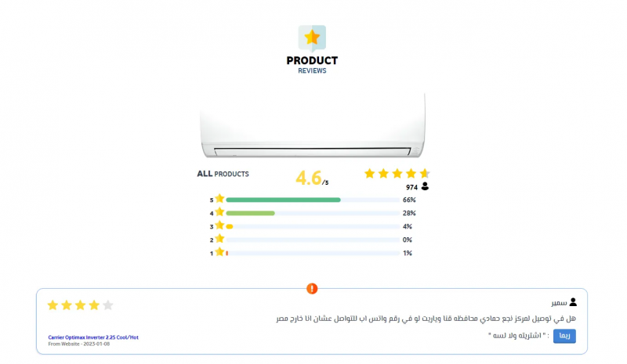Viewport: 627px width, 364px height.
Task: Click the orange alert icon above the review
Action: click(312, 289)
